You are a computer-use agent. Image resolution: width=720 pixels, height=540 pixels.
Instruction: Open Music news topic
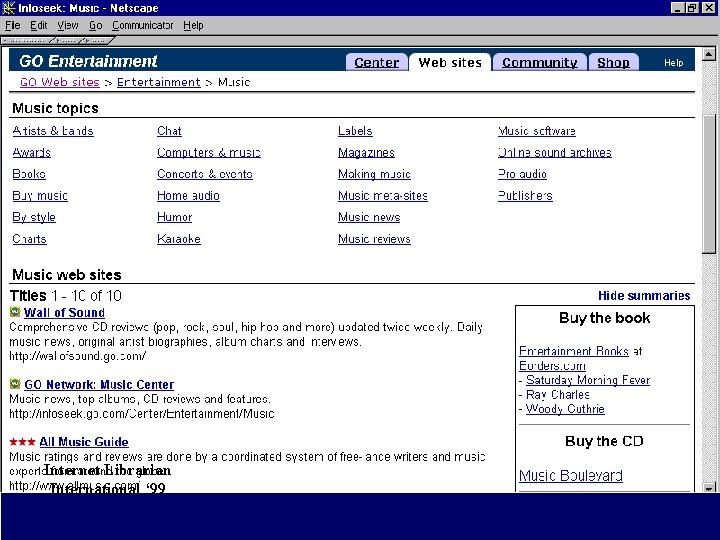(x=369, y=217)
